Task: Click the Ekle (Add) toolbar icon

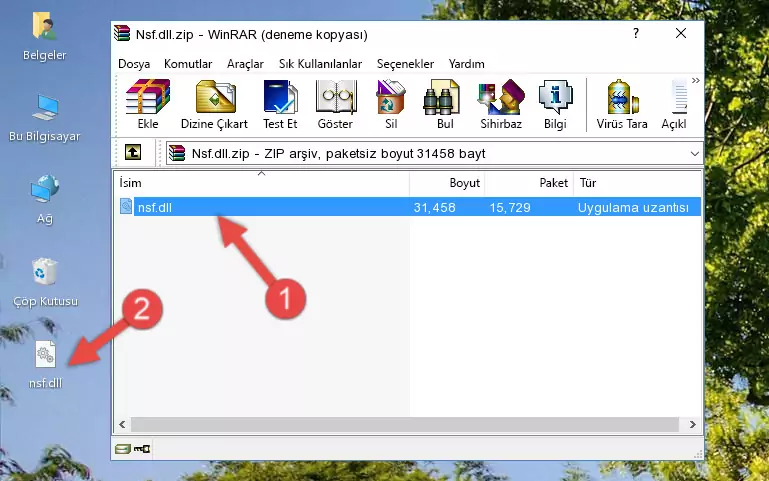Action: coord(148,97)
